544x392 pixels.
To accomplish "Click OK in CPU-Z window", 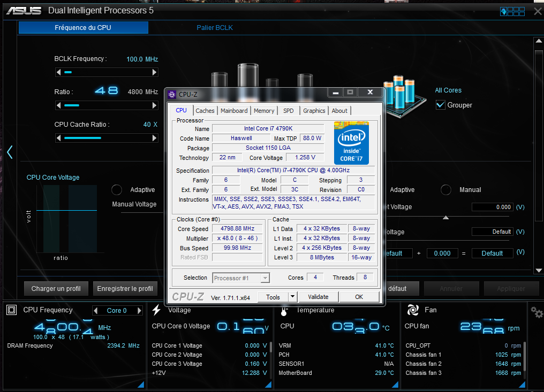I will [359, 297].
